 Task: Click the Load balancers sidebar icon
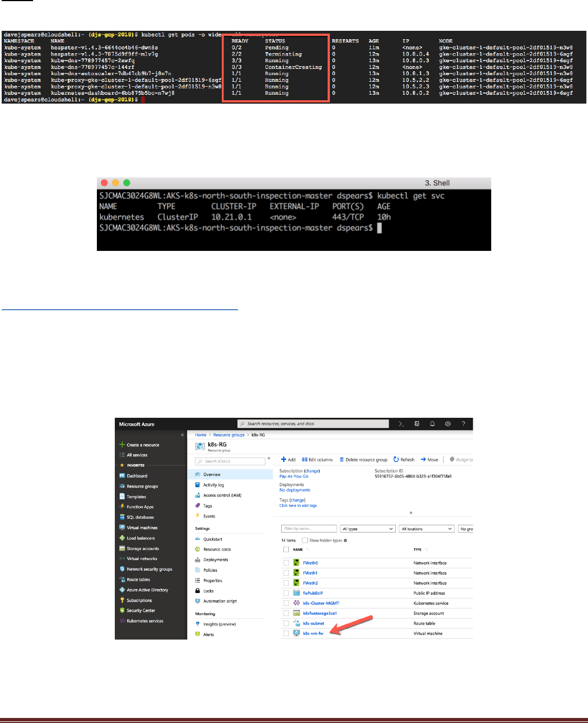coord(122,538)
